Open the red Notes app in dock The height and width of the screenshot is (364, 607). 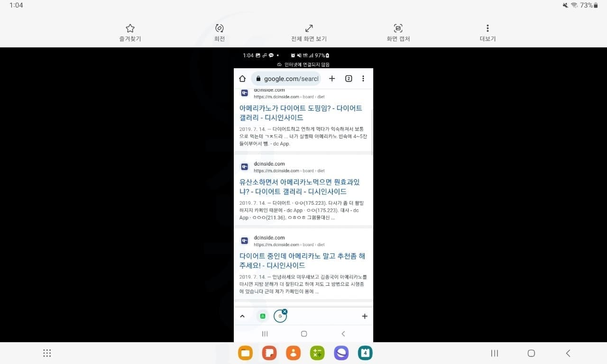point(269,353)
